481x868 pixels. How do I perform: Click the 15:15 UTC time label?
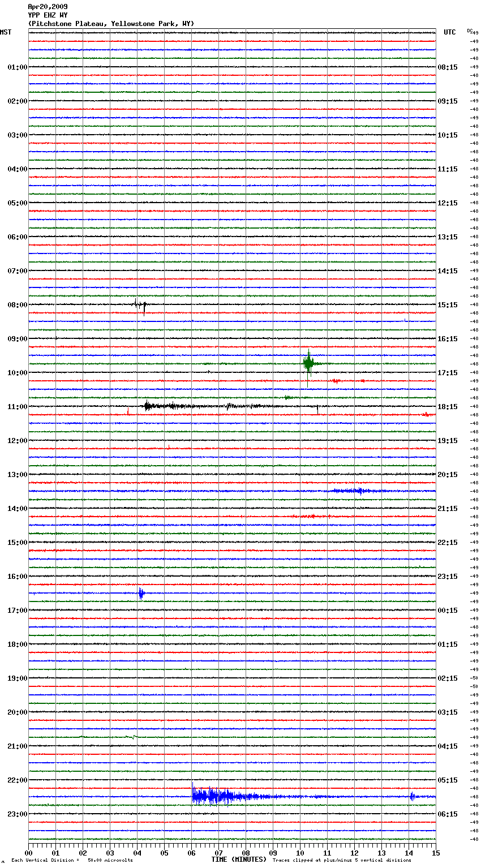tap(448, 305)
